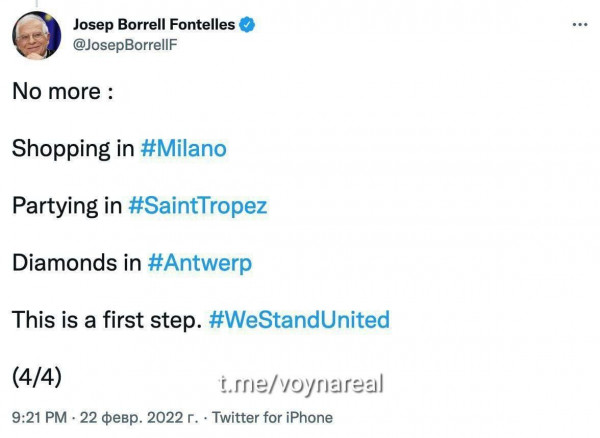Open the #Antwerp hashtag
The image size is (600, 438).
point(200,263)
